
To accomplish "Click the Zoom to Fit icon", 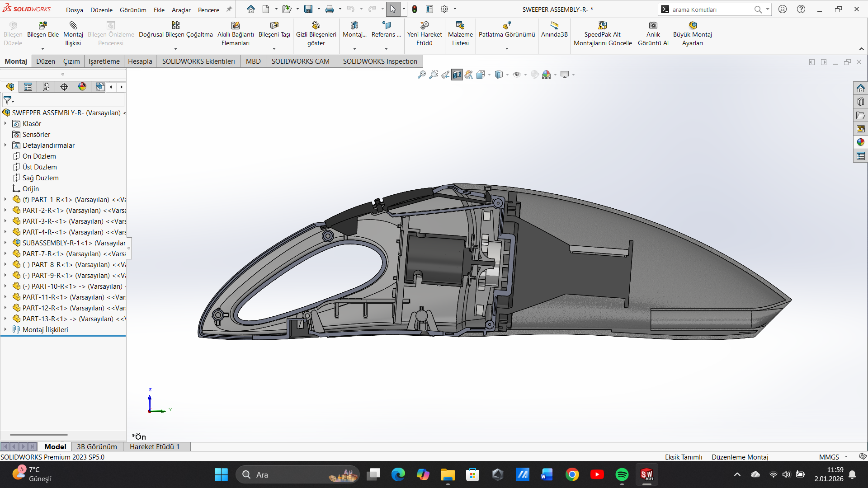I will (421, 75).
